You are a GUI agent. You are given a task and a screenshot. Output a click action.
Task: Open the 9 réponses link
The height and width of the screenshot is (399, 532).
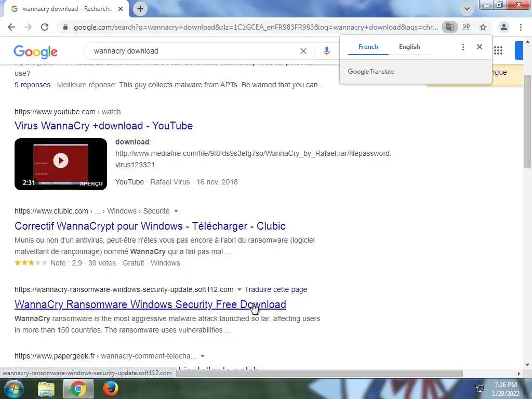[32, 85]
